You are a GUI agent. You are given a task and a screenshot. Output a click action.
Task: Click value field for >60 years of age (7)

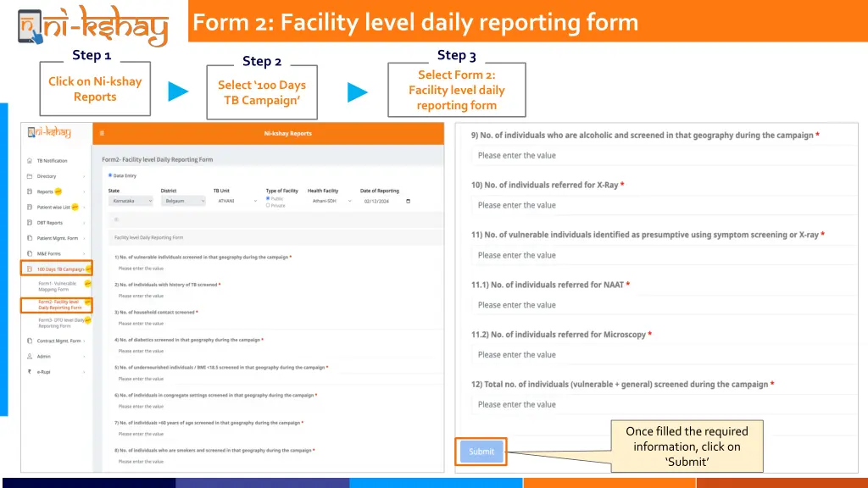tap(278, 435)
